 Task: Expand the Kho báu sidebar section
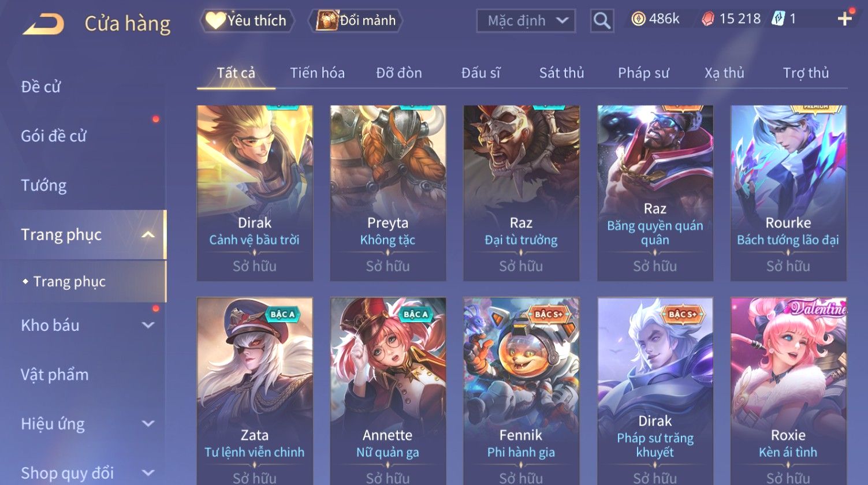[148, 325]
